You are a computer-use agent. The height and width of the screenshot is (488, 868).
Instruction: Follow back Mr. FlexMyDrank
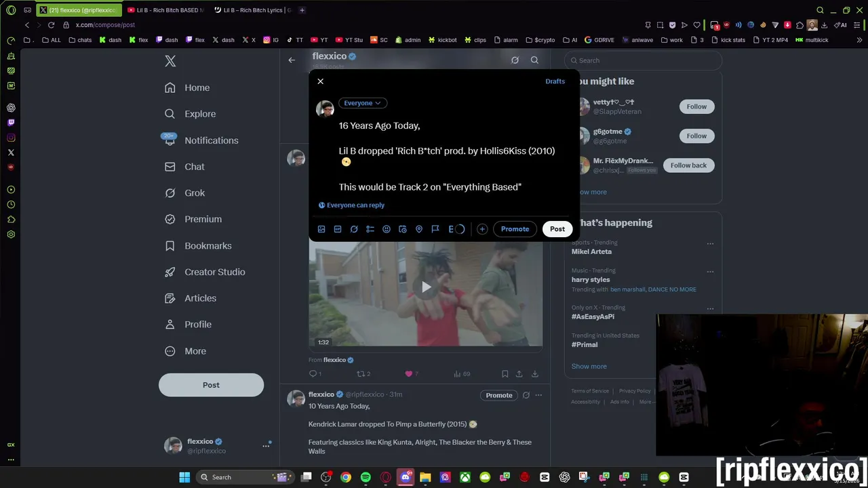pos(688,165)
